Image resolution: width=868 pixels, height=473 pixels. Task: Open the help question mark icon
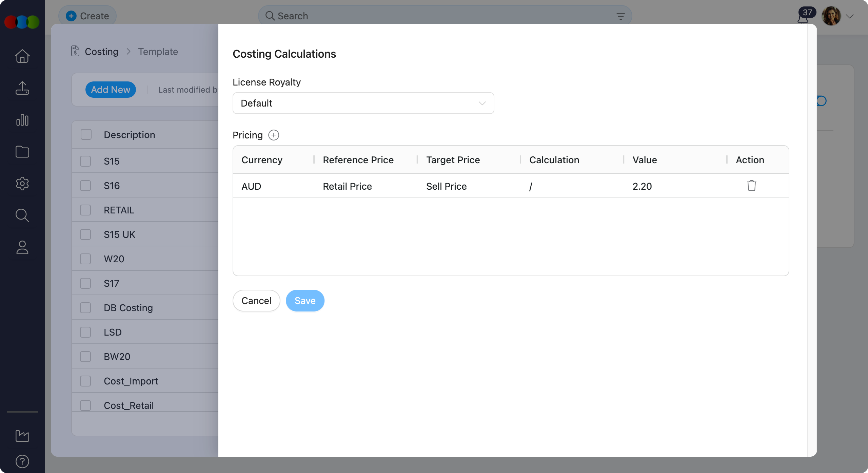tap(22, 461)
